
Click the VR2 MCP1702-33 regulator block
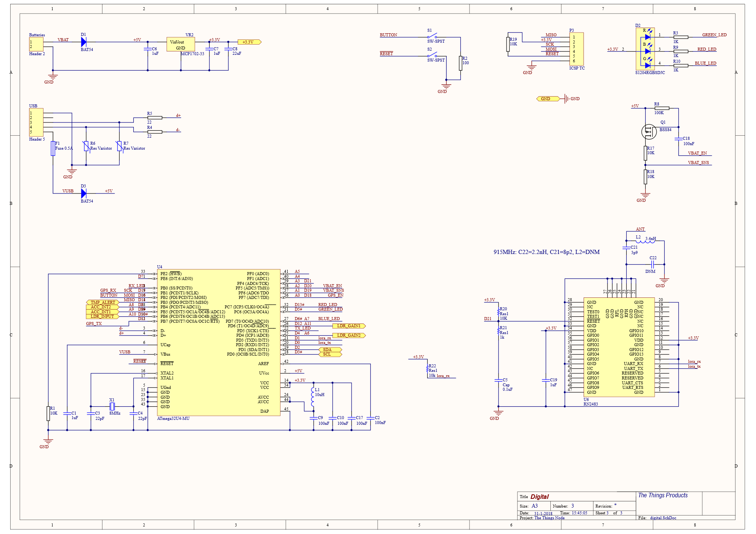[181, 44]
